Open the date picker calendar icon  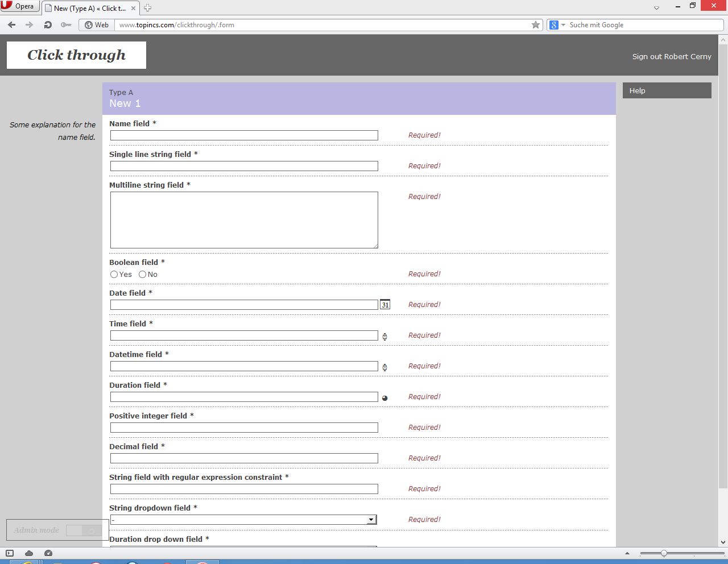[385, 305]
